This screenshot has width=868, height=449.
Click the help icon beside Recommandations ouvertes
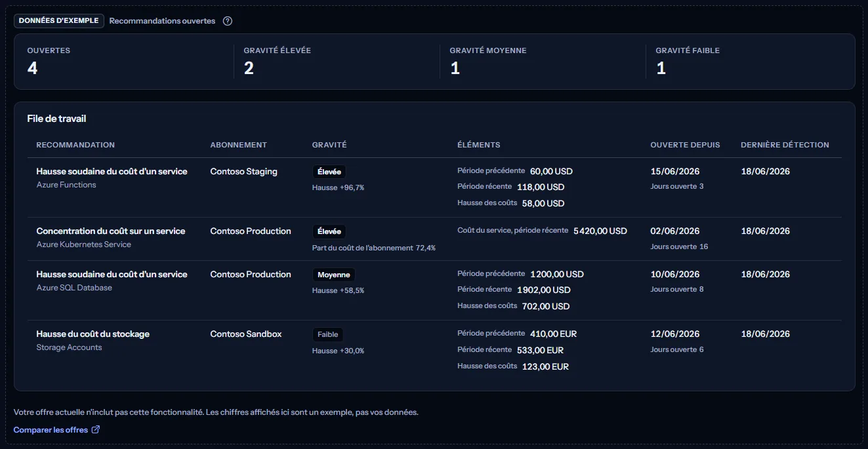coord(228,21)
